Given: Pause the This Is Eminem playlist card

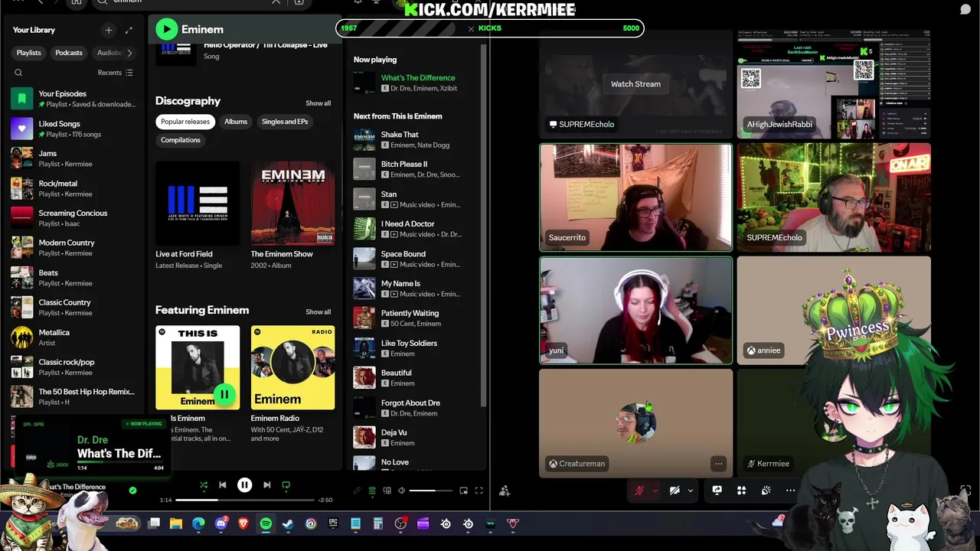Looking at the screenshot, I should (224, 395).
